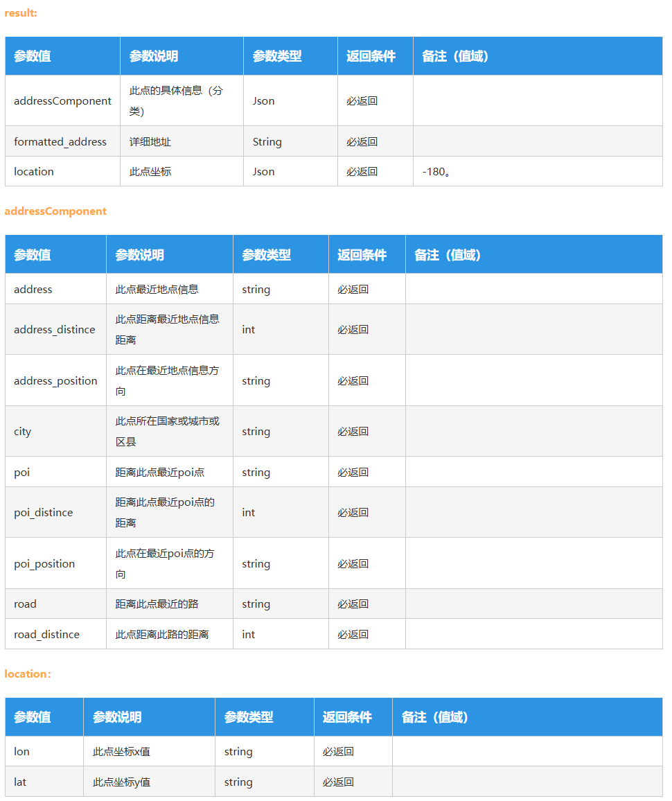The width and height of the screenshot is (672, 801).
Task: Click the '此点所在国家或城市或区县' description cell
Action: (x=170, y=431)
